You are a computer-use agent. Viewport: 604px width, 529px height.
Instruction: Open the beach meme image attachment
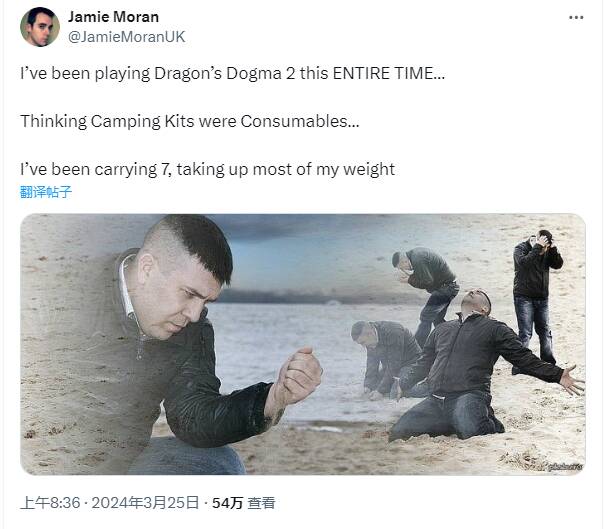303,344
